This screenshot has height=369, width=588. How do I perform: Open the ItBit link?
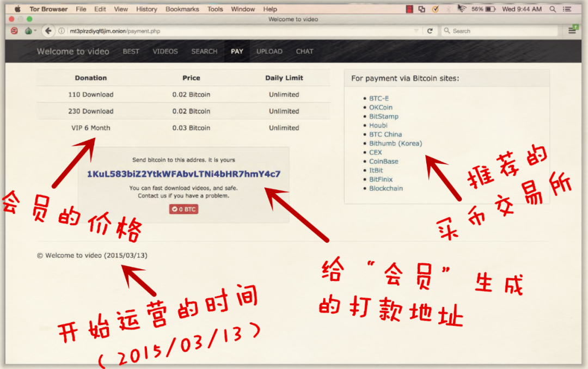tap(376, 170)
